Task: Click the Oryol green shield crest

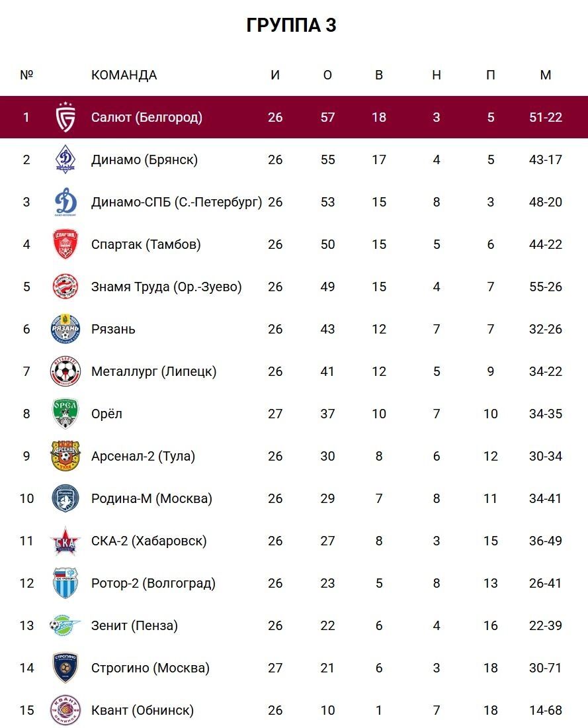Action: 65,414
